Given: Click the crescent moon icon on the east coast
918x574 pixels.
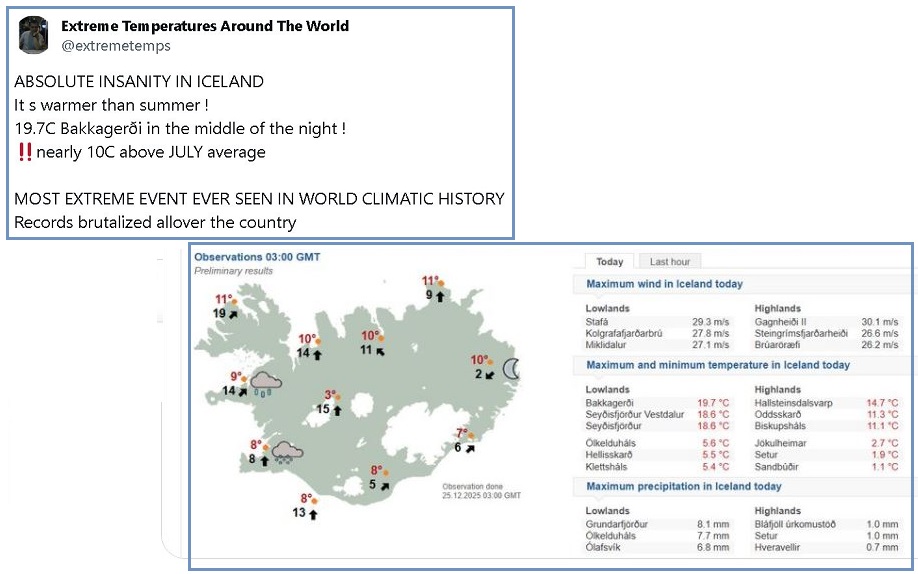Looking at the screenshot, I should pyautogui.click(x=513, y=369).
